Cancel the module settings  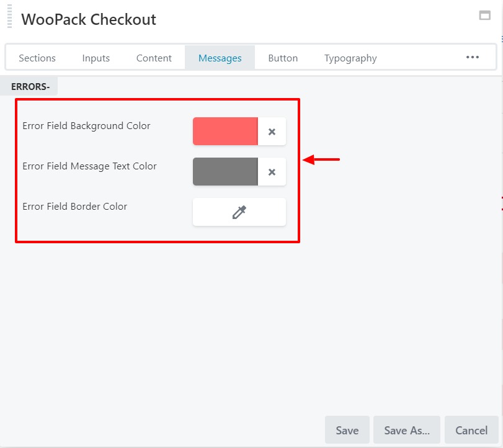(x=471, y=430)
